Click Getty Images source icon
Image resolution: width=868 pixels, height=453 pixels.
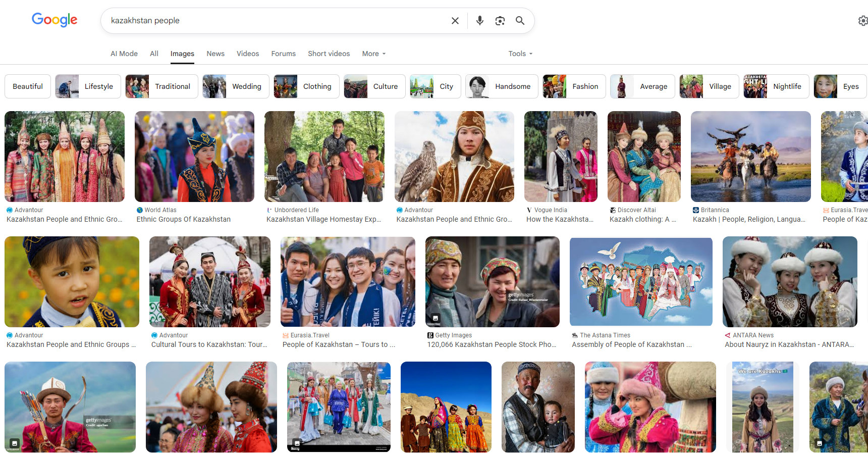(x=430, y=335)
